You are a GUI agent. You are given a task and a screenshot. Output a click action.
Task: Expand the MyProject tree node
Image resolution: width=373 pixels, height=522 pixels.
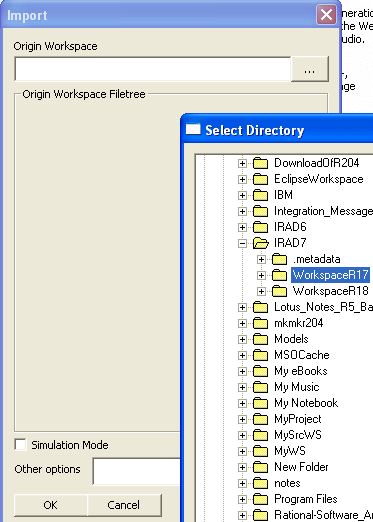click(242, 419)
